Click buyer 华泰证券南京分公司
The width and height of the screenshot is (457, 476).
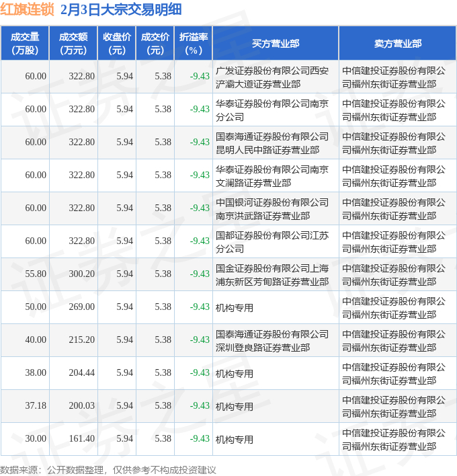272,110
